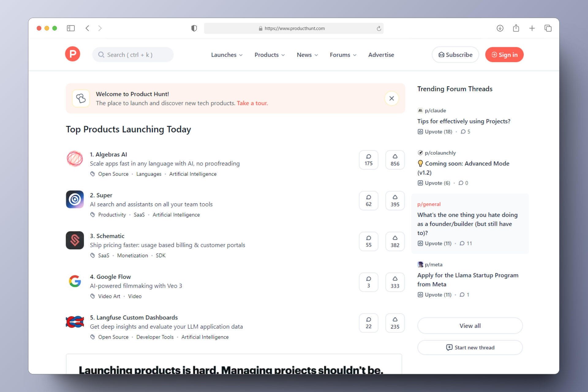The width and height of the screenshot is (588, 392).
Task: Open the Google Flow logo
Action: [x=75, y=281]
